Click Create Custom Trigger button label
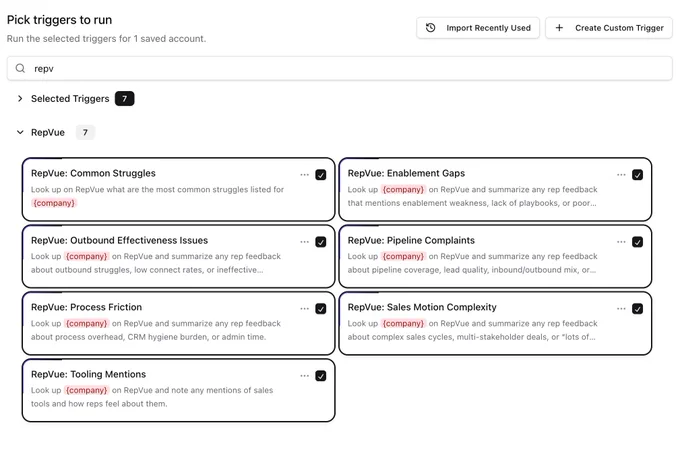The image size is (680, 450). [619, 28]
